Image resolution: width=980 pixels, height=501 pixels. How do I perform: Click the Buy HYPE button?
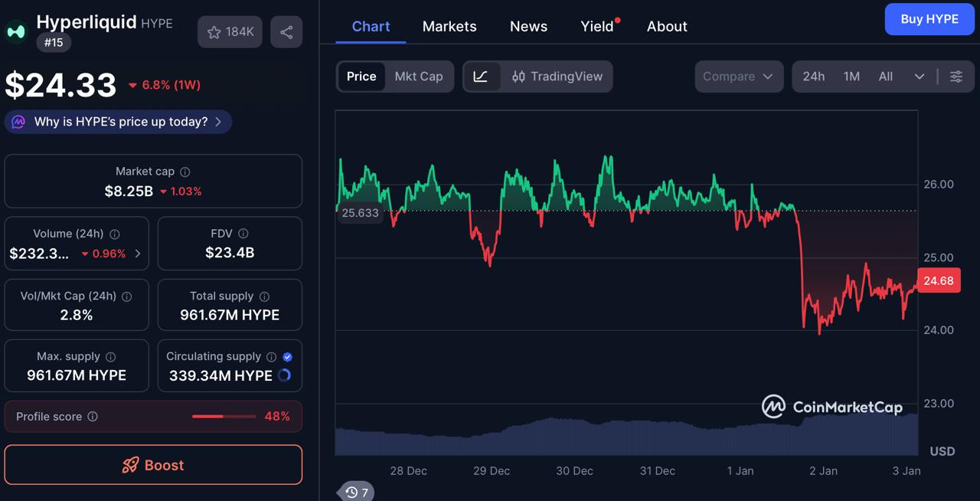coord(929,19)
